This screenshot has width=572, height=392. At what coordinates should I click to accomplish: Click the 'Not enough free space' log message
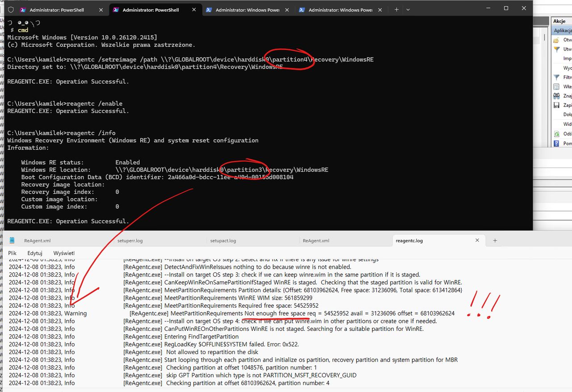[275, 313]
